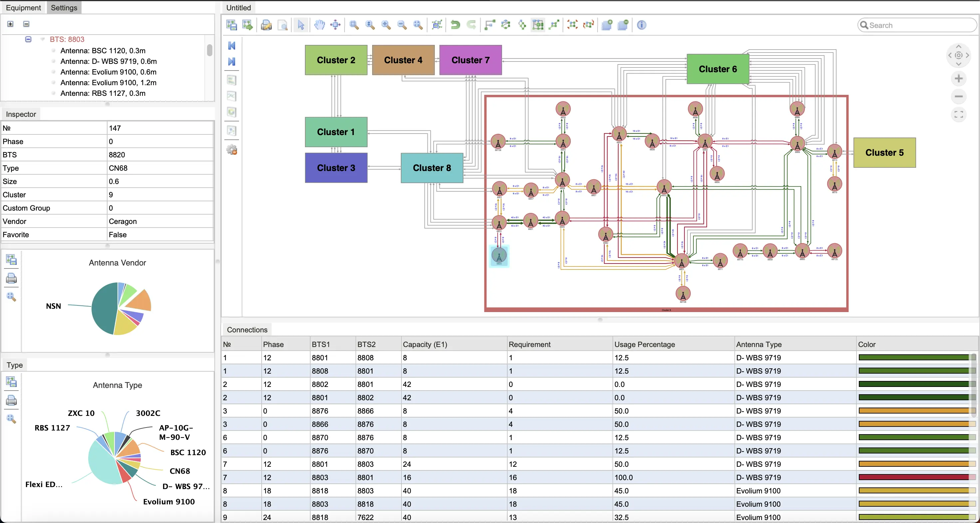Open the Connections panel tab
The image size is (980, 523).
pyautogui.click(x=247, y=329)
